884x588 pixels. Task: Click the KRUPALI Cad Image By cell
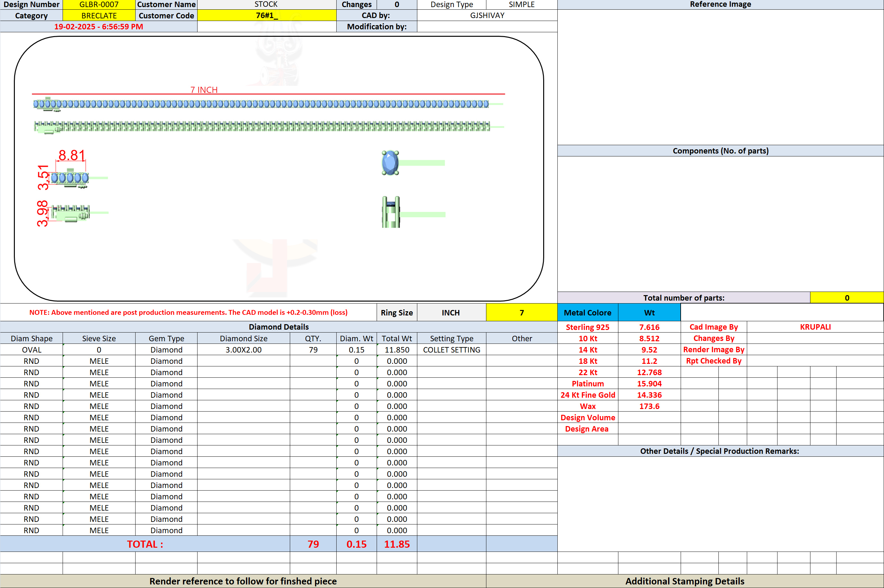pos(815,327)
